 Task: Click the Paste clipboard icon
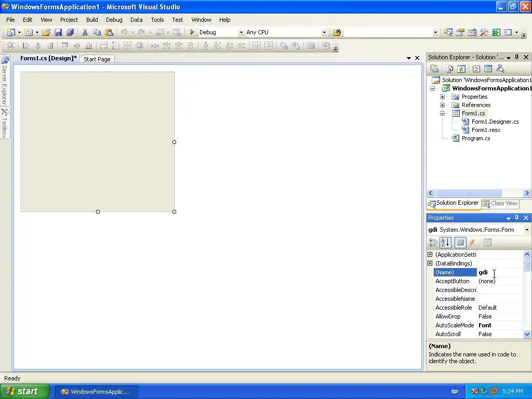(x=109, y=32)
